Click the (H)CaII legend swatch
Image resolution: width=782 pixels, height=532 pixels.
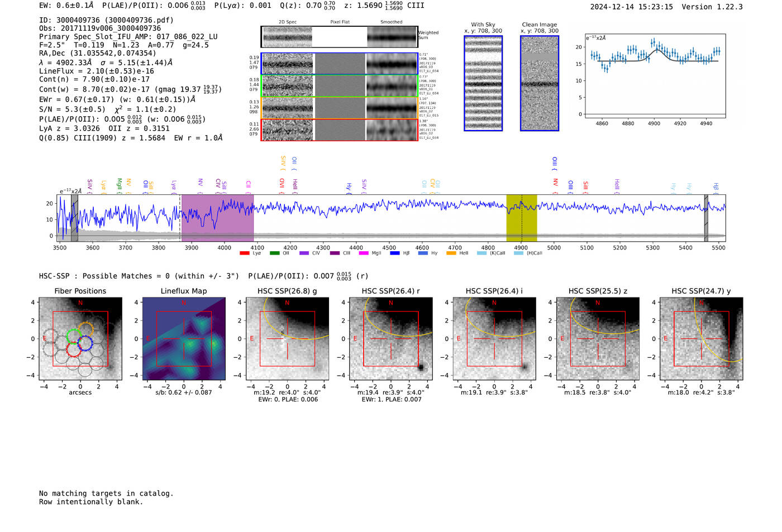pyautogui.click(x=518, y=253)
